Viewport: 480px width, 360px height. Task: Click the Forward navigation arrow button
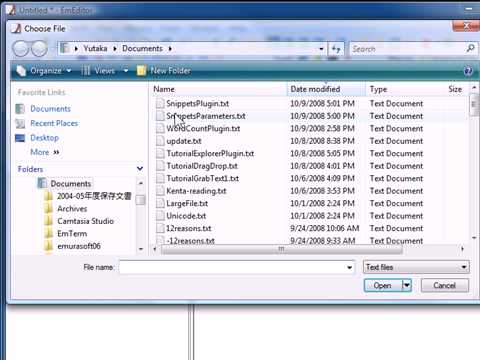(39, 49)
